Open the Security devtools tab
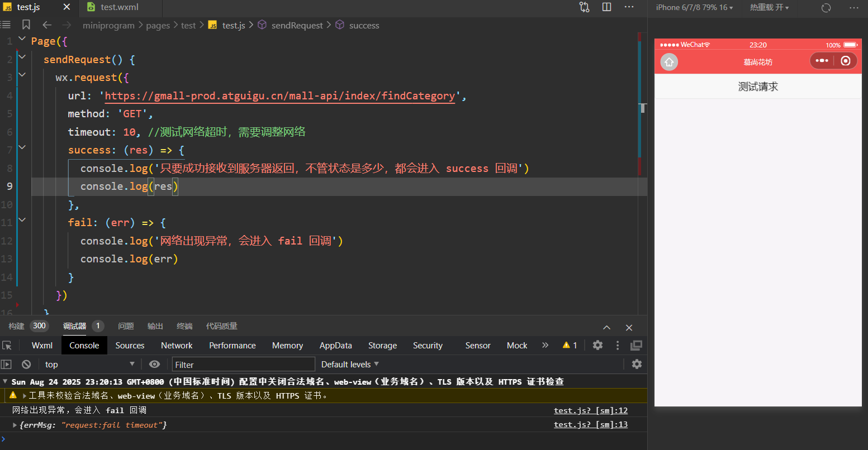 click(428, 346)
